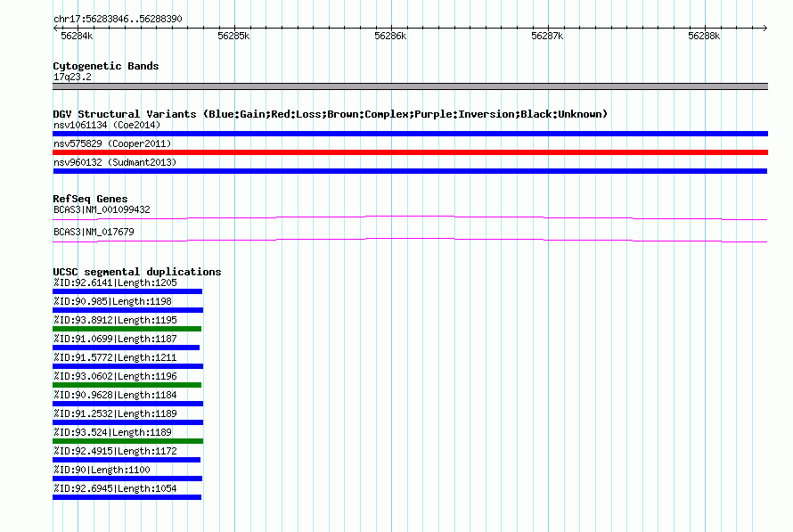Select the green bar under %ID:93.0602|Length:1196
793x532 pixels.
coord(127,385)
